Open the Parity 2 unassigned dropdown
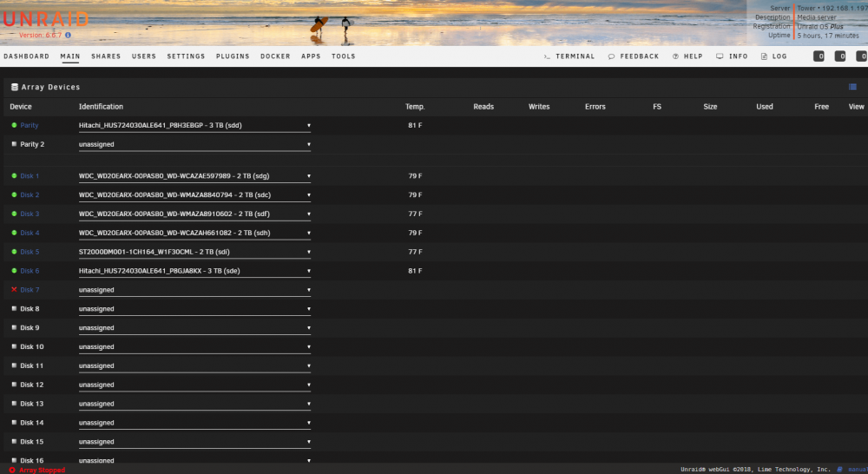Image resolution: width=868 pixels, height=474 pixels. pos(194,144)
